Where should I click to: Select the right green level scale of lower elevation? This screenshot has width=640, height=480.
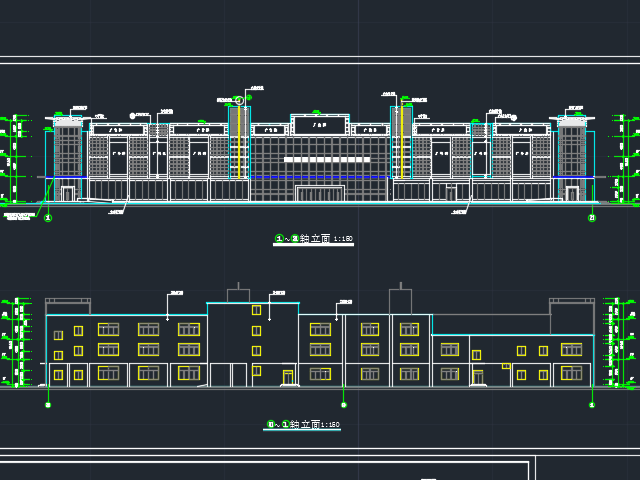click(619, 341)
